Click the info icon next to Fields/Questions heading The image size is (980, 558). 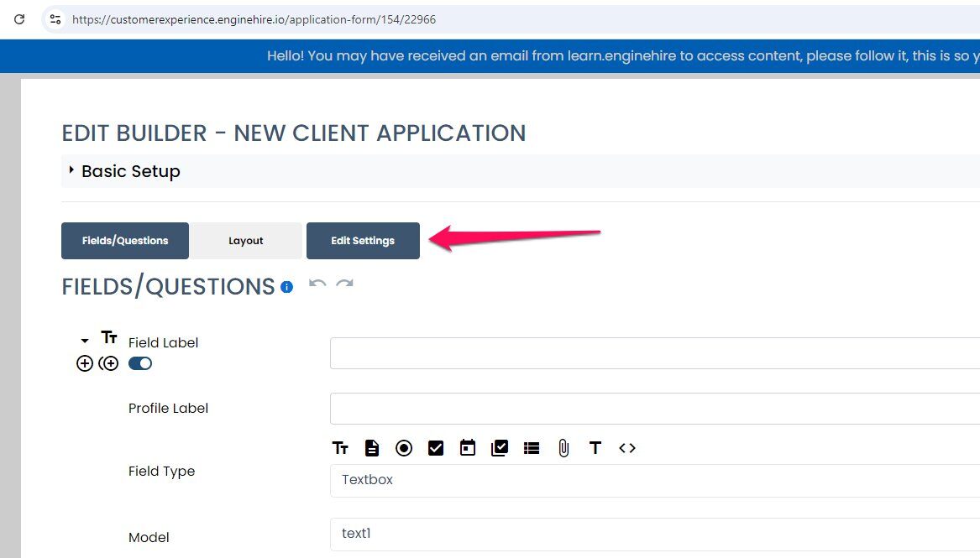point(287,287)
